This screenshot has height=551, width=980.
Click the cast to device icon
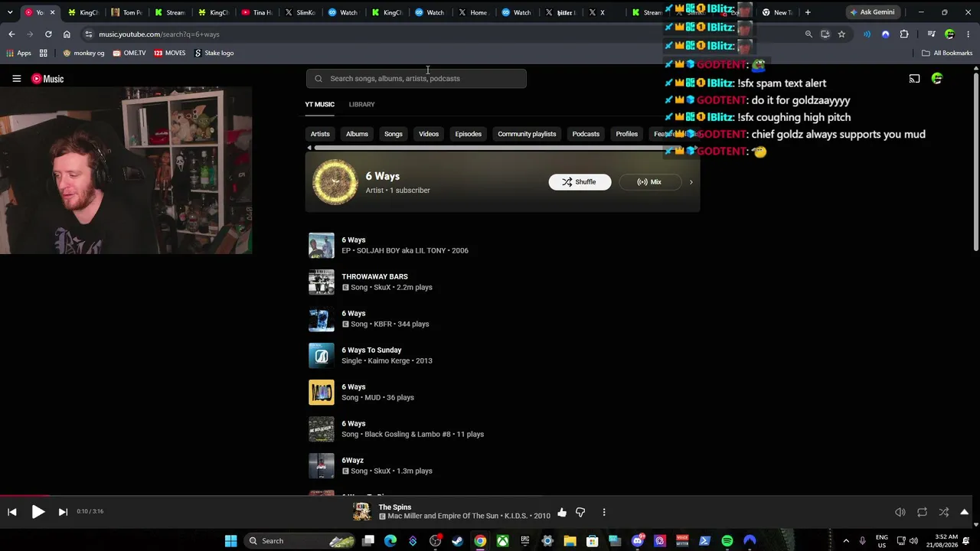coord(914,79)
